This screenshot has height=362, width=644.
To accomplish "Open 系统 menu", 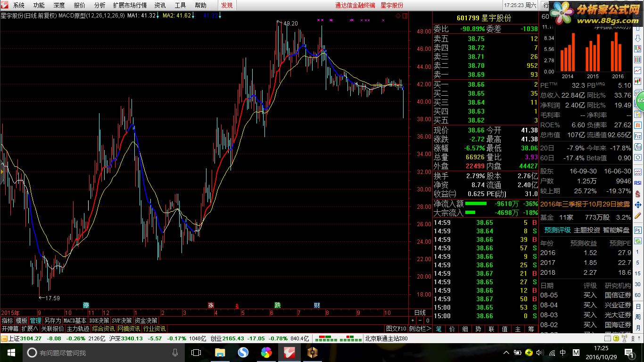I will pyautogui.click(x=19, y=5).
